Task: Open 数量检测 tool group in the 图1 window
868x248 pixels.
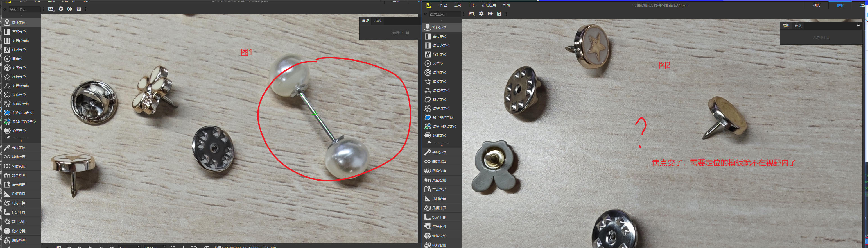Action: (x=19, y=175)
